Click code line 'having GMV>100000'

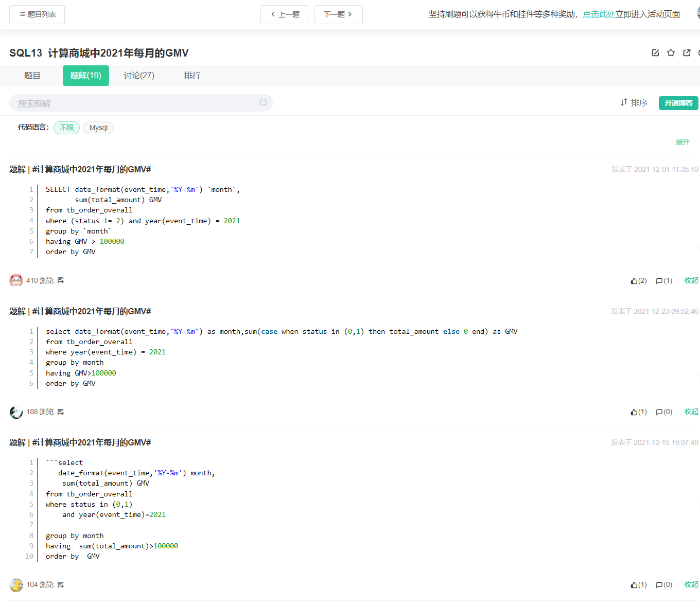(x=81, y=373)
